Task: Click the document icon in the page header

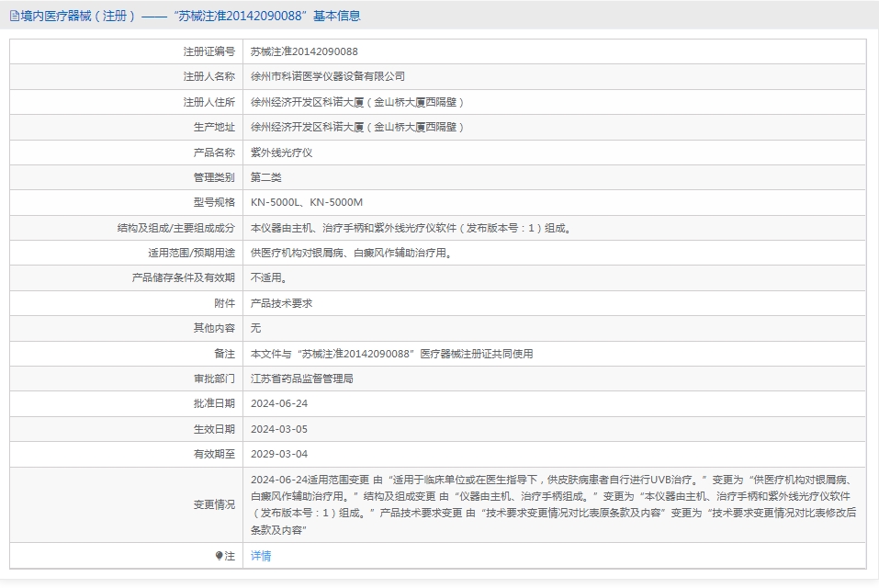Action: coord(15,17)
